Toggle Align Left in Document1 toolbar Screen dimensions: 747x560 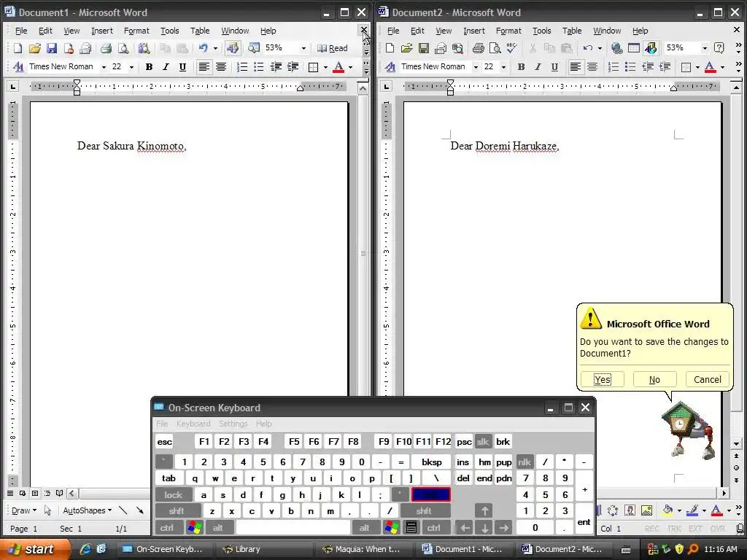click(204, 66)
